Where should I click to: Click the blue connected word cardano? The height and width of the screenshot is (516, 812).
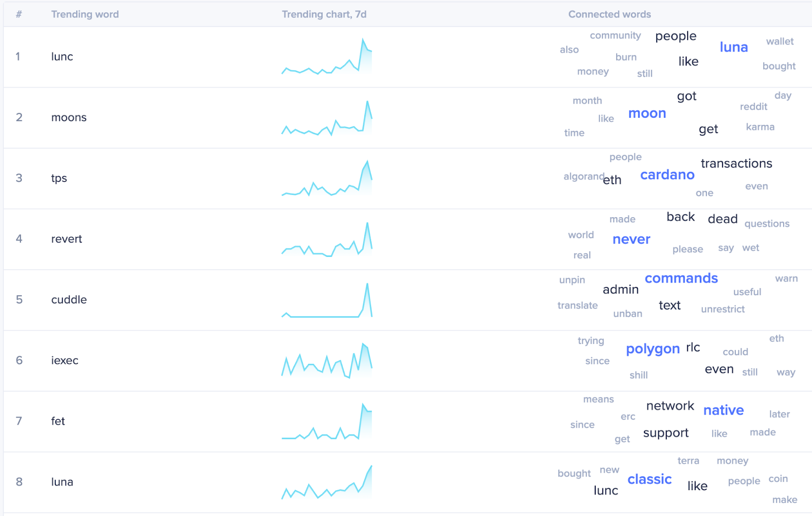pos(667,175)
